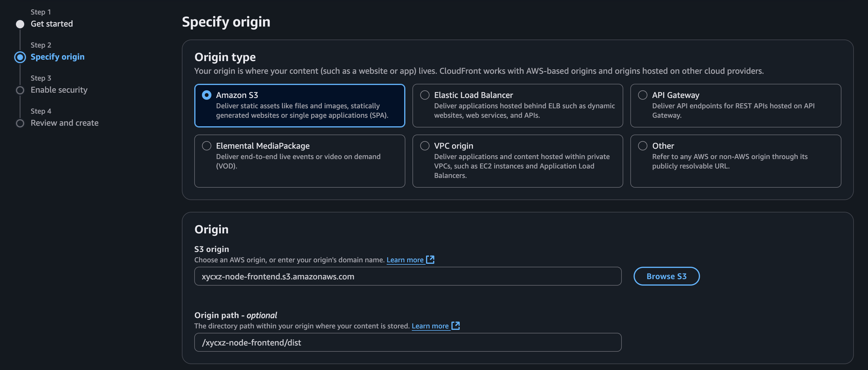Image resolution: width=868 pixels, height=370 pixels.
Task: Click the Step 1 Get started circle indicator
Action: 20,24
